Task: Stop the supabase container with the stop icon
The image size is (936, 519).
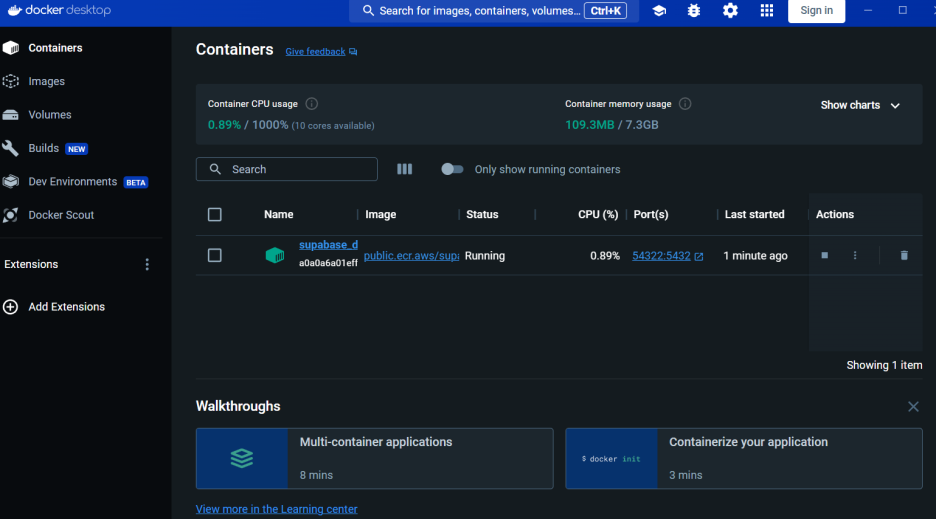Action: [824, 256]
